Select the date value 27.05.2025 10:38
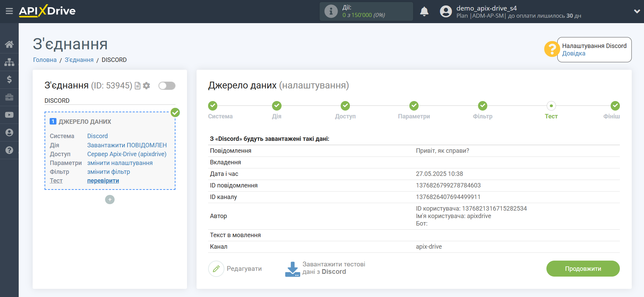The width and height of the screenshot is (644, 297). [439, 174]
